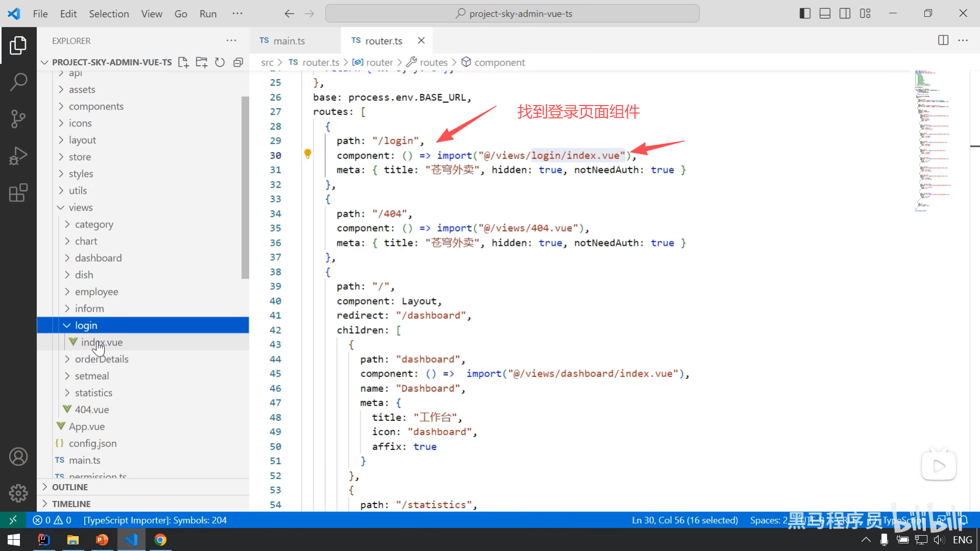Open the Source Control view
The height and width of the screenshot is (551, 980).
(18, 119)
